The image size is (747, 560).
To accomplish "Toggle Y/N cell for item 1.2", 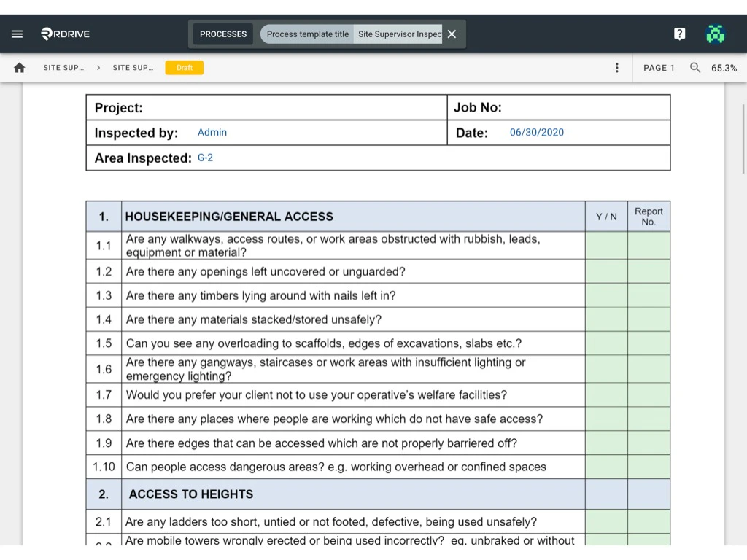I will [606, 271].
